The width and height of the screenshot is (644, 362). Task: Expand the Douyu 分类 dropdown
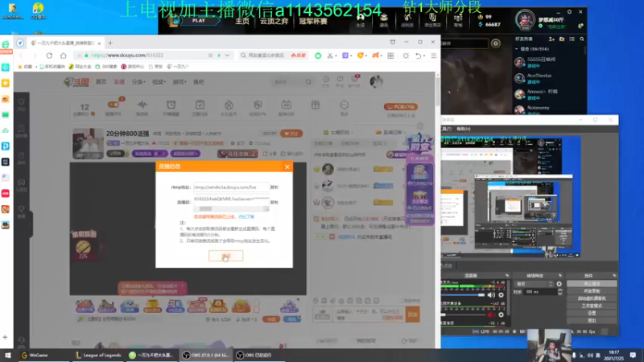click(x=138, y=82)
